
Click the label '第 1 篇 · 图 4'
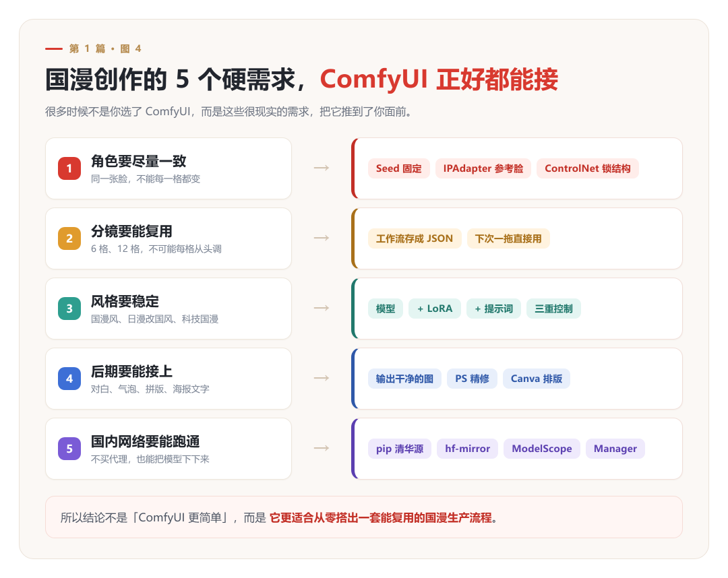(105, 49)
